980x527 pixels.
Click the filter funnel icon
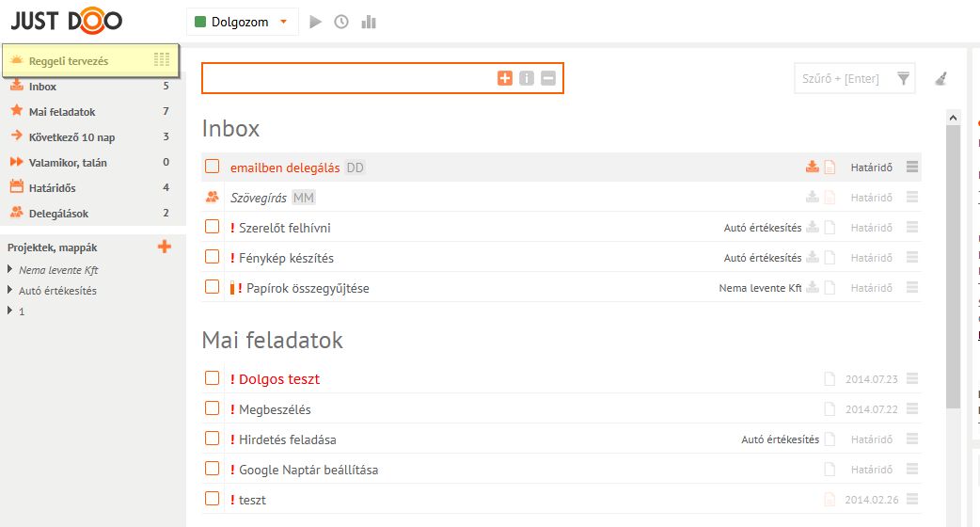903,78
